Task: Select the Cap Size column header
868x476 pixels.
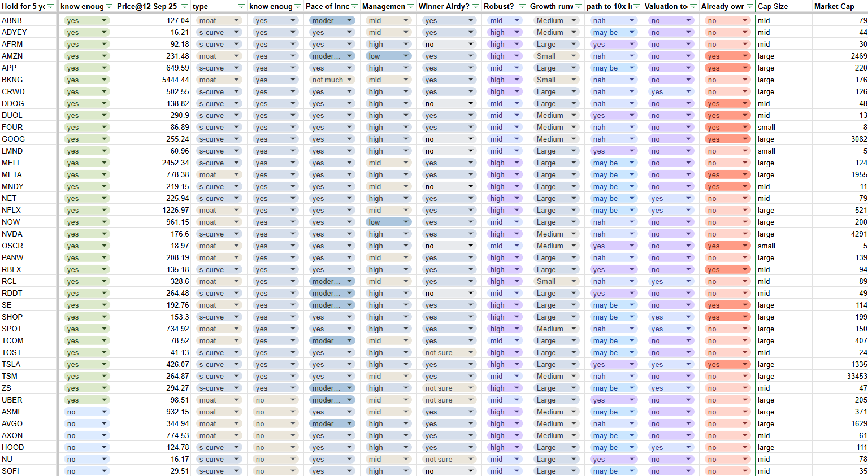Action: (784, 6)
